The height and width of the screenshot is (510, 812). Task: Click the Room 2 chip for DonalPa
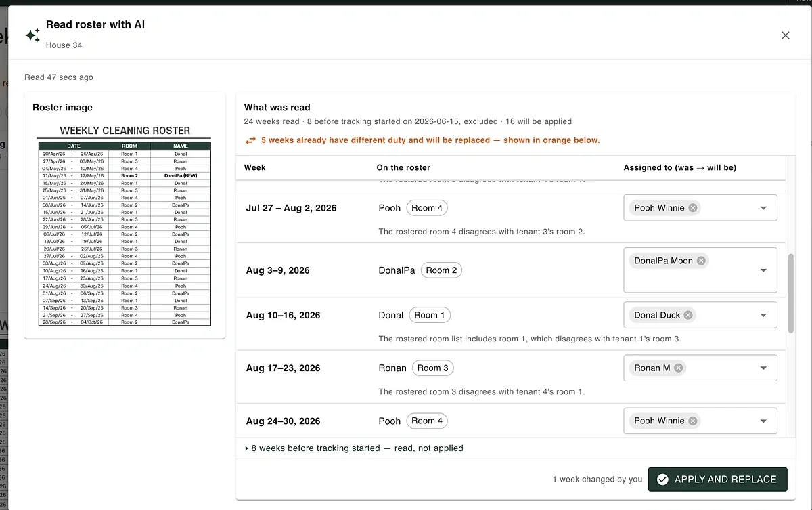tap(441, 270)
